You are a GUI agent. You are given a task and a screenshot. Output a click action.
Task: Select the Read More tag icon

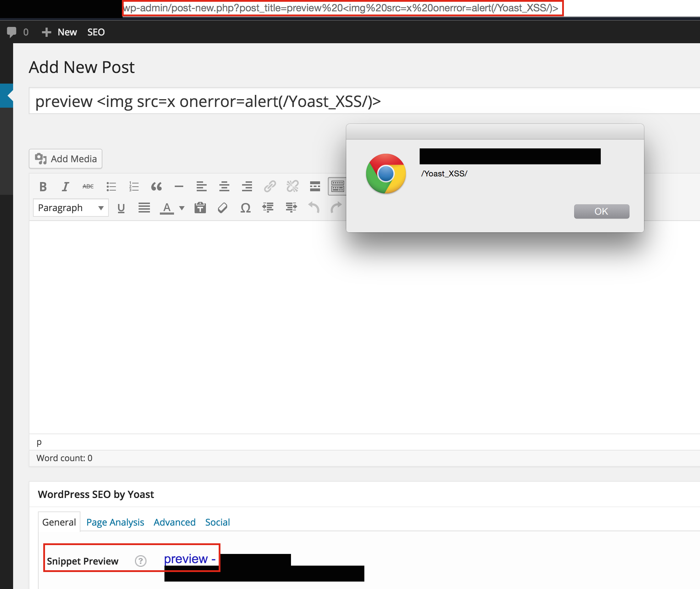click(315, 187)
